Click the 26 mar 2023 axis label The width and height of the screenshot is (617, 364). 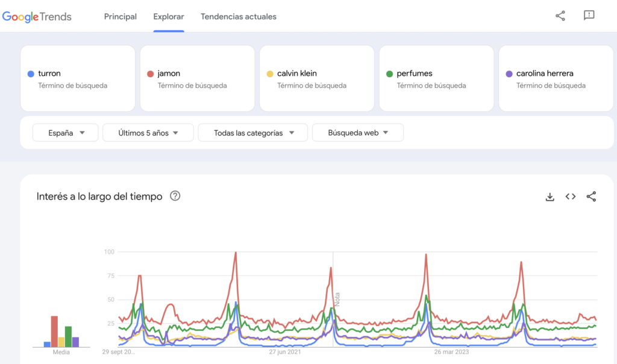[x=452, y=352]
